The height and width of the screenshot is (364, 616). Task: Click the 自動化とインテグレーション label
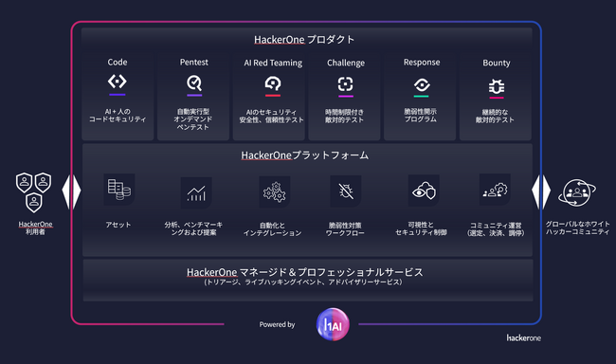272,229
